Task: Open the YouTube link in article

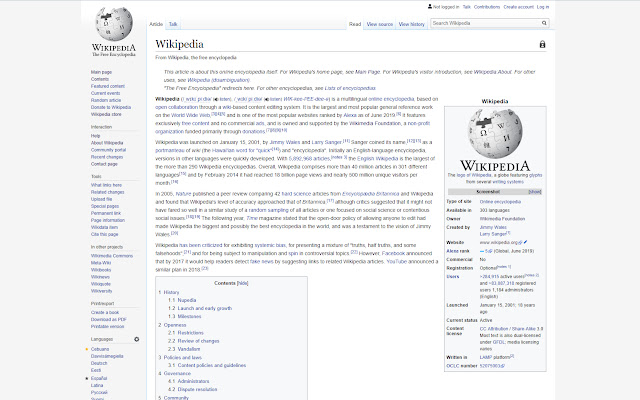Action: (396, 262)
